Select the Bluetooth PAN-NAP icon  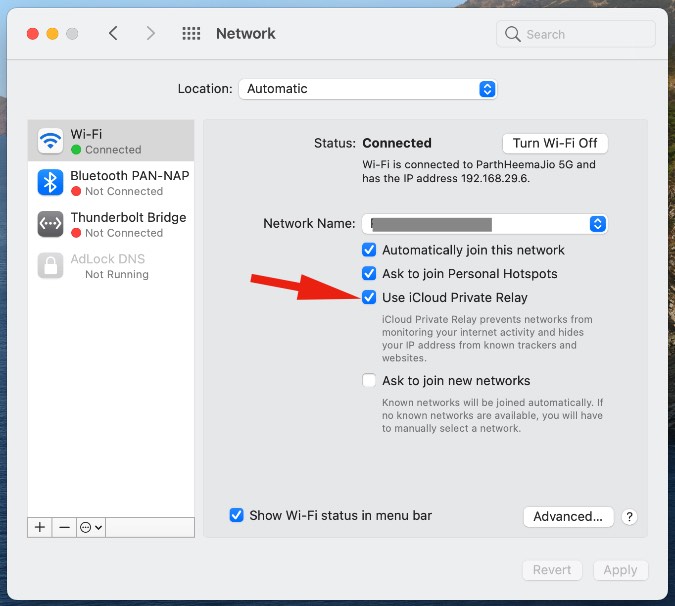pos(50,182)
